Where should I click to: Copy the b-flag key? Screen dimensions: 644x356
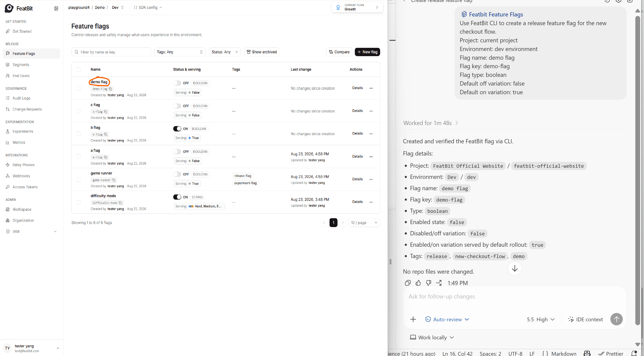click(105, 134)
